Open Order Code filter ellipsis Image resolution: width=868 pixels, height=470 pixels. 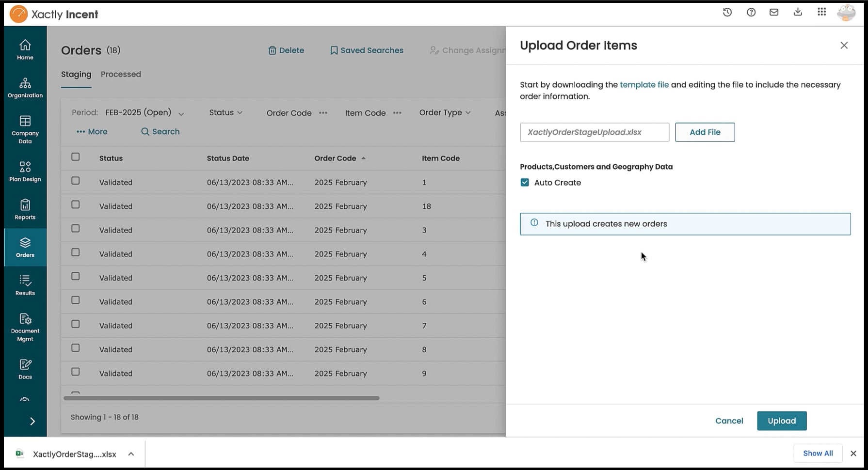tap(323, 113)
